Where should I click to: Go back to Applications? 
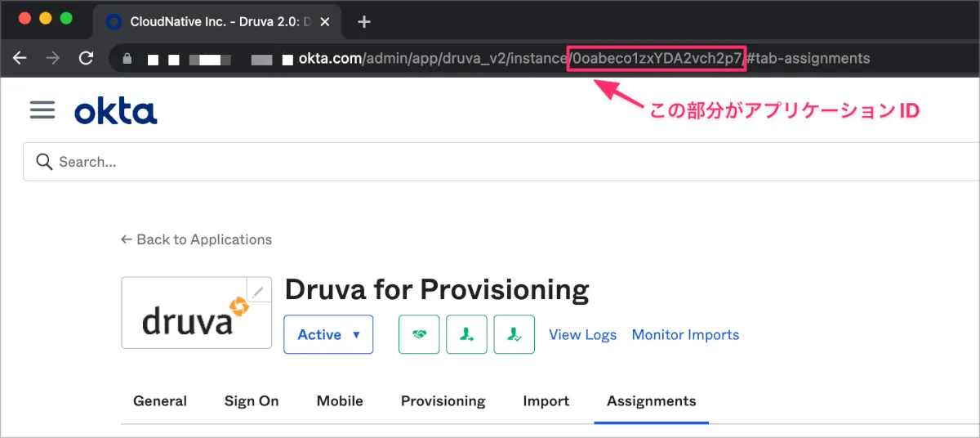(196, 239)
